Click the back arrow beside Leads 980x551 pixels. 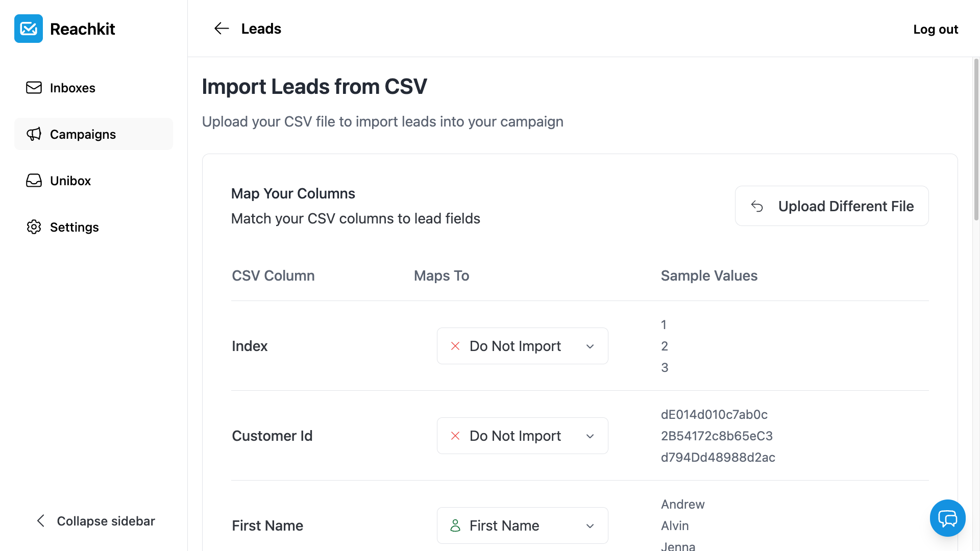coord(222,29)
